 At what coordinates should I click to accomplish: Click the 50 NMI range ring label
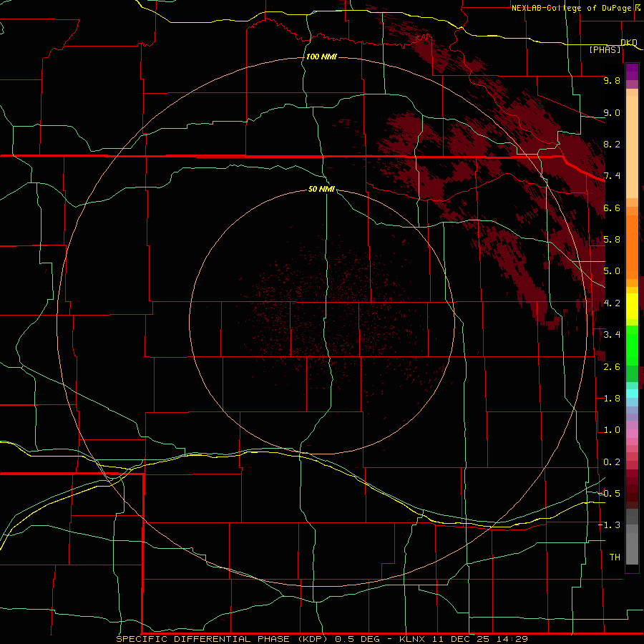[321, 189]
